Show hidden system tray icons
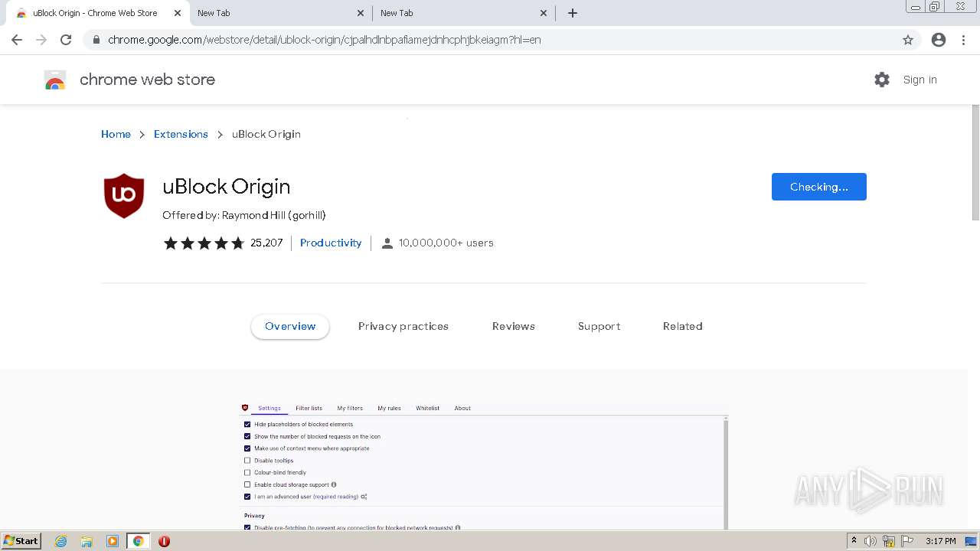This screenshot has width=980, height=551. tap(854, 541)
